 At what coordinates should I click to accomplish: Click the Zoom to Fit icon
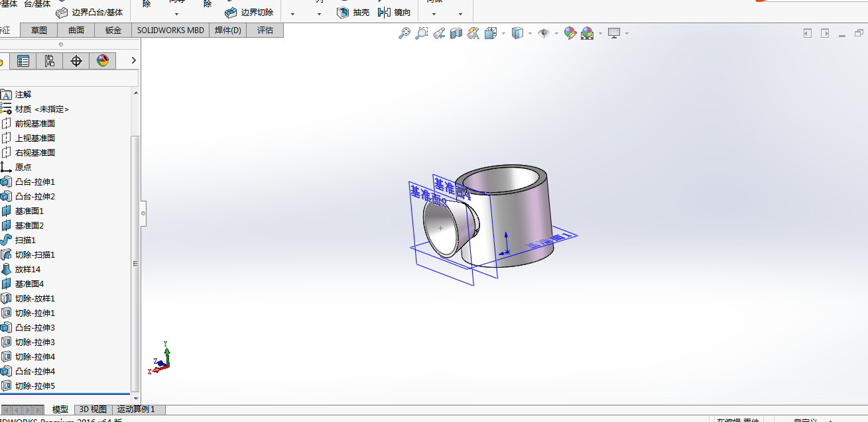[404, 33]
